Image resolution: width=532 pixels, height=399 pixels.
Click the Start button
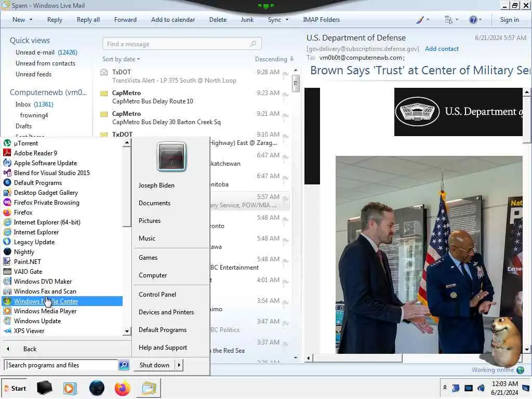coord(14,388)
